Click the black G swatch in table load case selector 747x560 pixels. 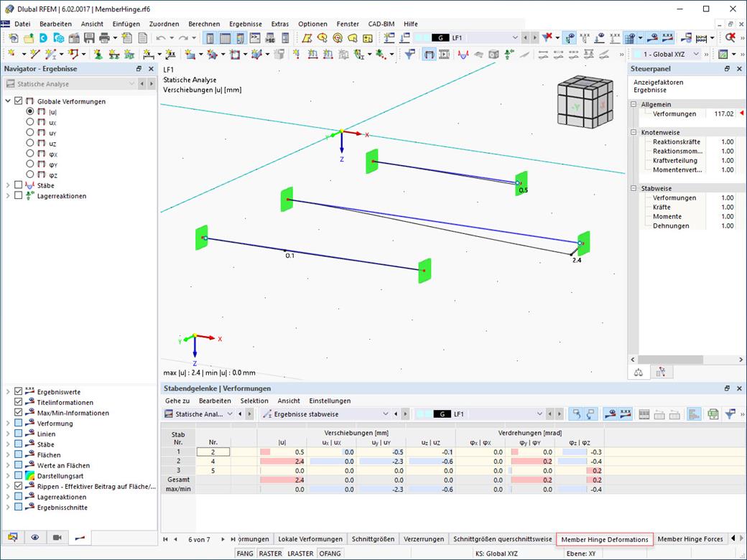pyautogui.click(x=442, y=414)
